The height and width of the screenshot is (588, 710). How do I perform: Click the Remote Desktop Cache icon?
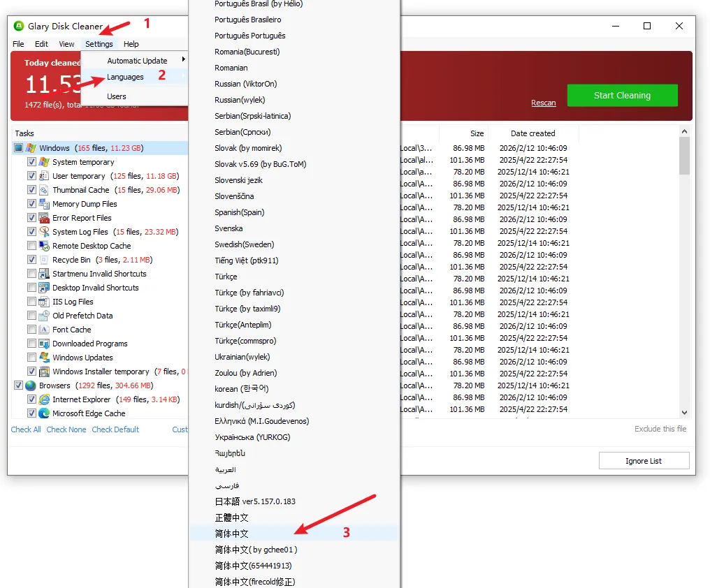(x=44, y=246)
